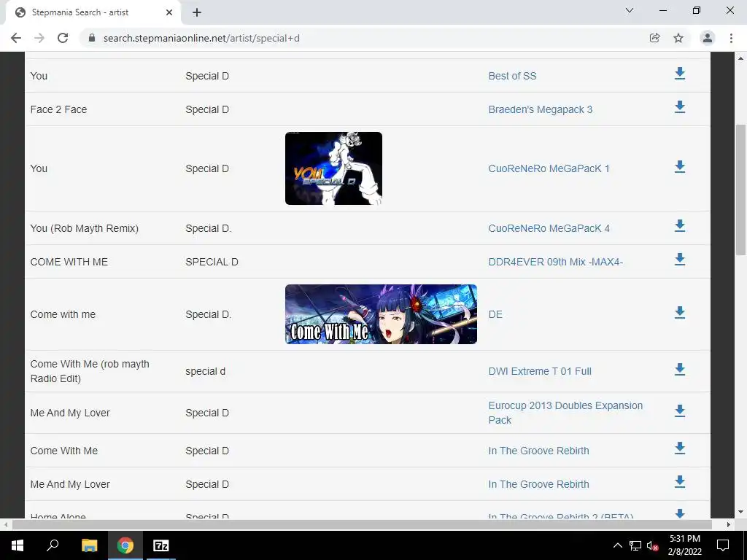The height and width of the screenshot is (560, 747).
Task: Open the Windows Start menu
Action: point(18,545)
